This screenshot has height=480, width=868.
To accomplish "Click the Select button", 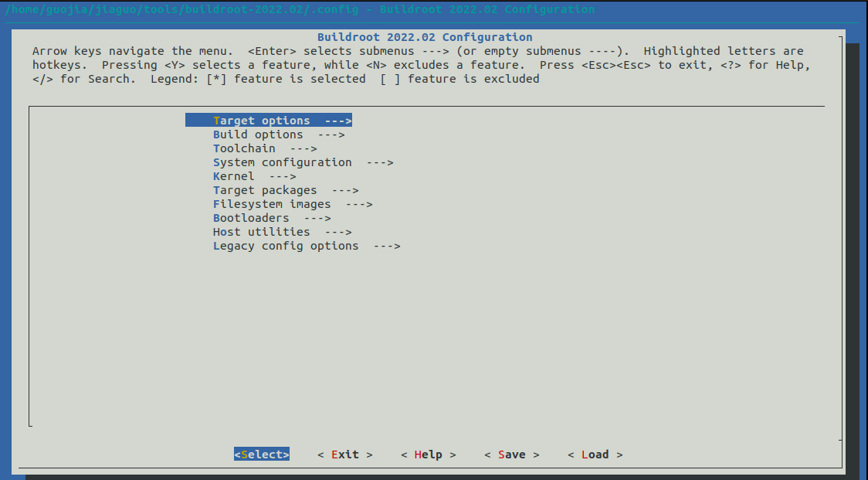I will (x=261, y=454).
